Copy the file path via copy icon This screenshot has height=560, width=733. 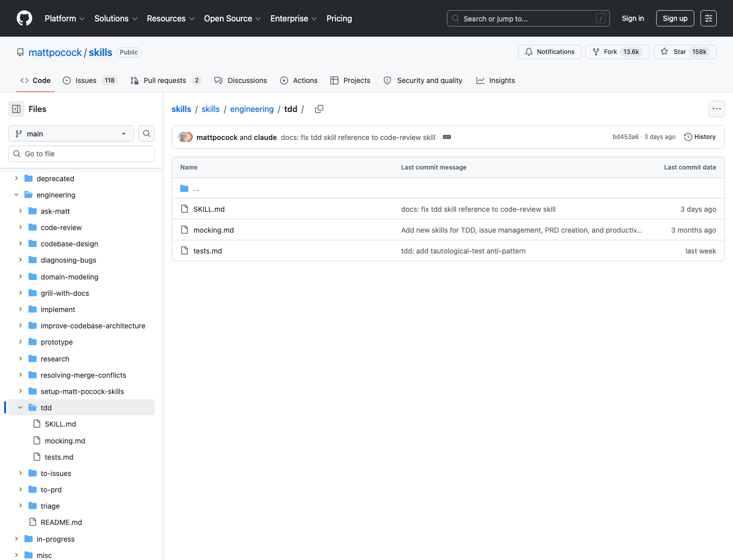(x=319, y=109)
